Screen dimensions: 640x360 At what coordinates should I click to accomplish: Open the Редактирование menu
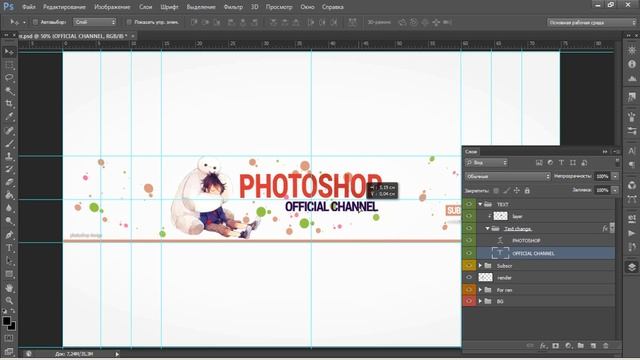[x=64, y=7]
